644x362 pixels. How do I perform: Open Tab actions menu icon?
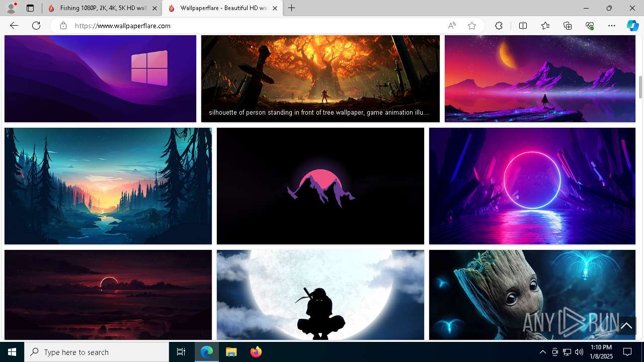[x=30, y=8]
